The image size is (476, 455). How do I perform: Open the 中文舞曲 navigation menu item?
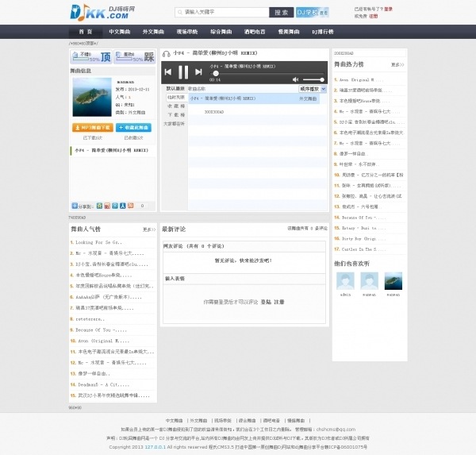tap(119, 32)
